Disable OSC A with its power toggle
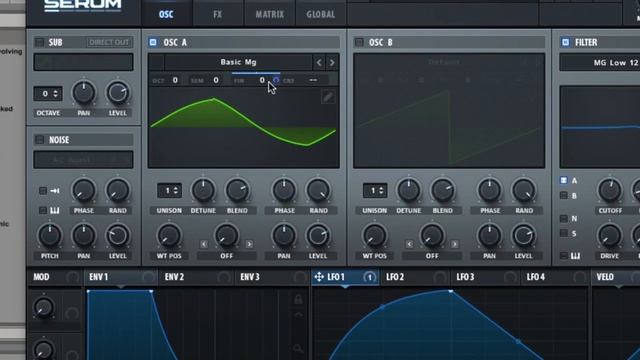 click(153, 42)
